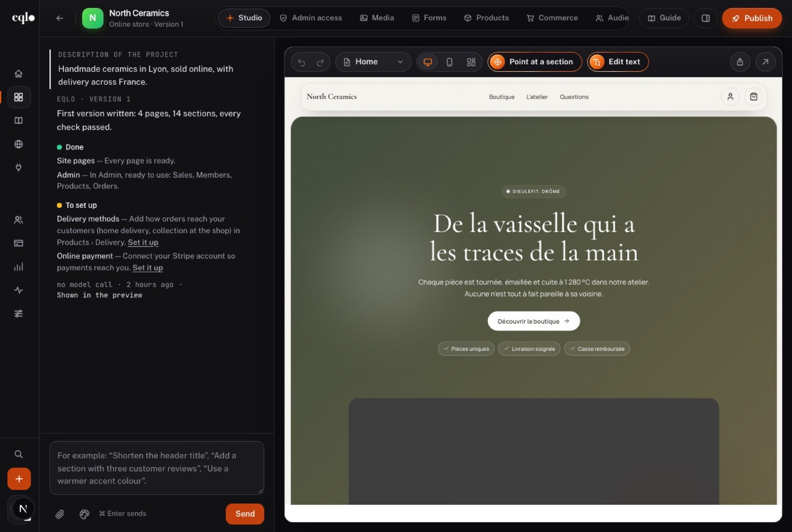Screen dimensions: 792x532
Task: Open the preview in a new window arrow
Action: [765, 62]
